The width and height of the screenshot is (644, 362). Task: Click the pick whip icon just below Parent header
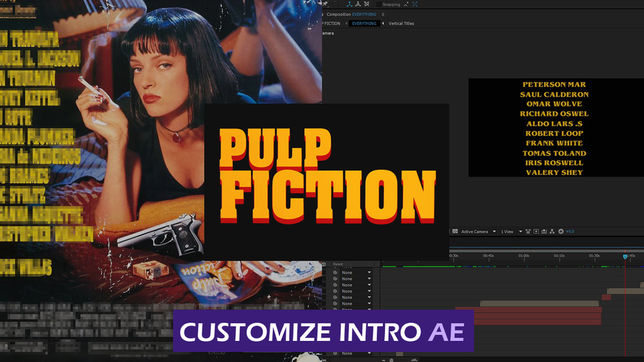(x=335, y=272)
